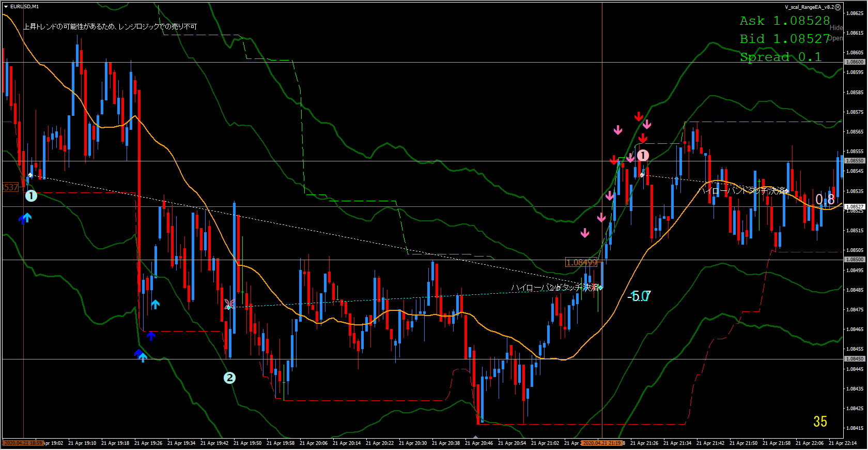The image size is (868, 450).
Task: Click the EURUSD,M1 chart title
Action: coord(24,7)
